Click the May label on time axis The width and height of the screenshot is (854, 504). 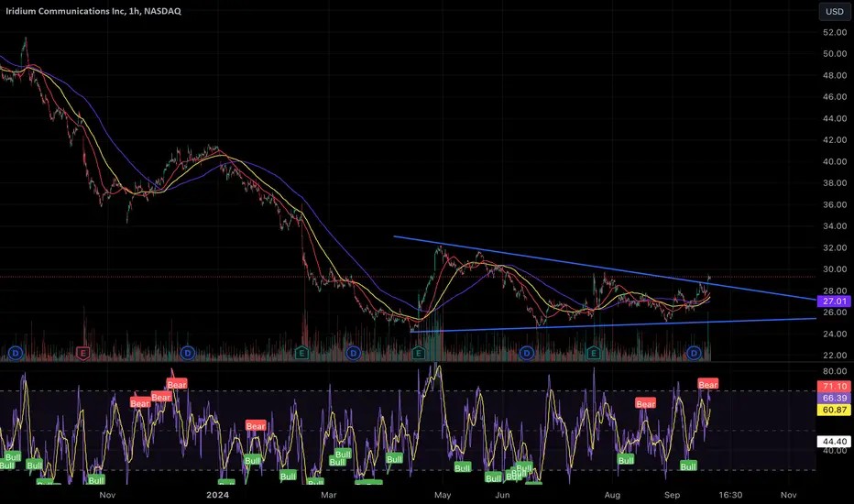coord(443,495)
